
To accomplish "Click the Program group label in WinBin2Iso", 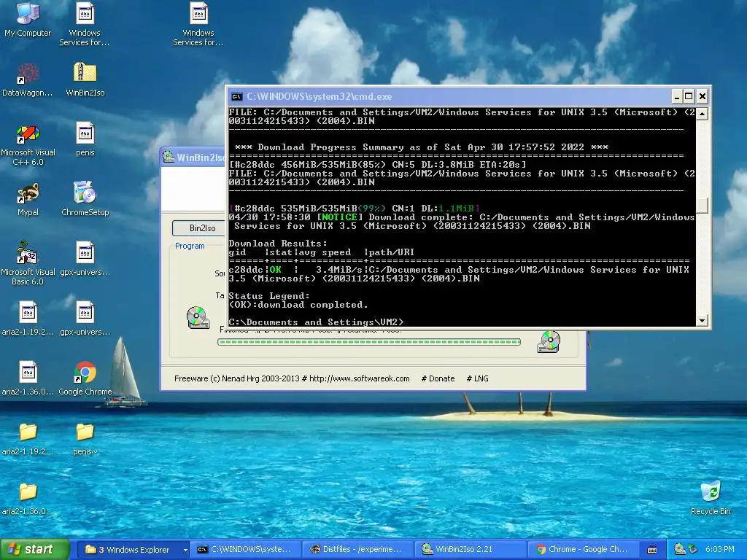I will point(190,246).
